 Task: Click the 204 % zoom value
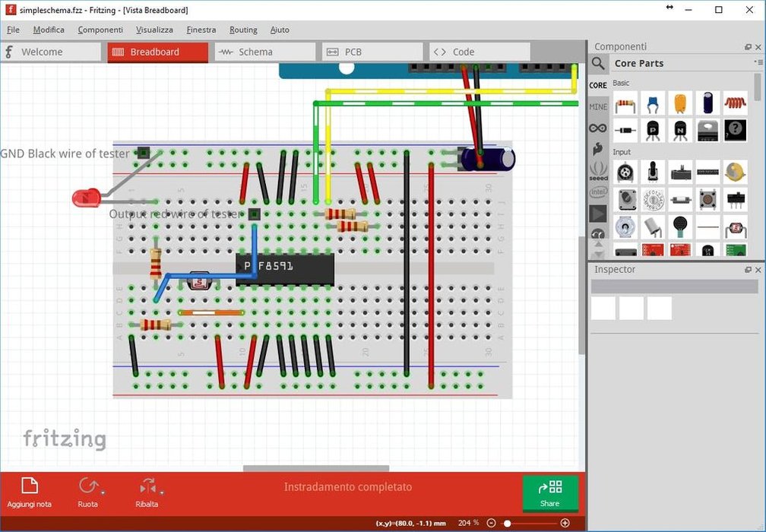tap(468, 523)
